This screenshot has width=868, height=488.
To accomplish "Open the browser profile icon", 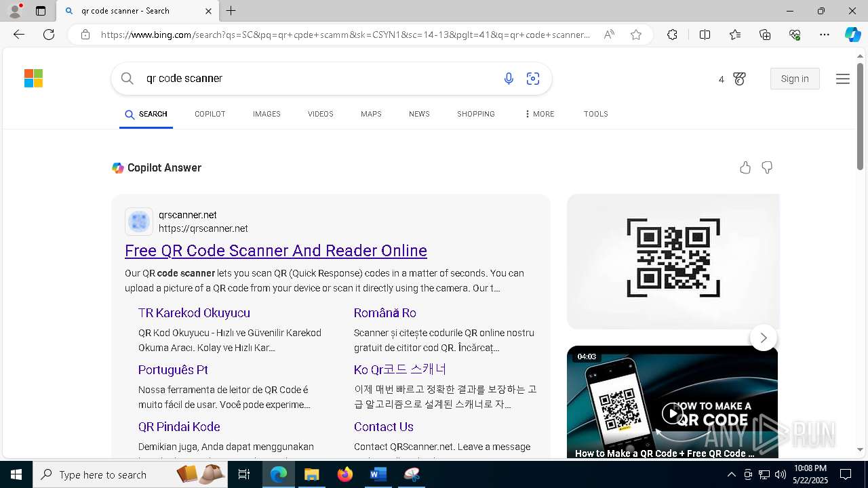I will [15, 11].
